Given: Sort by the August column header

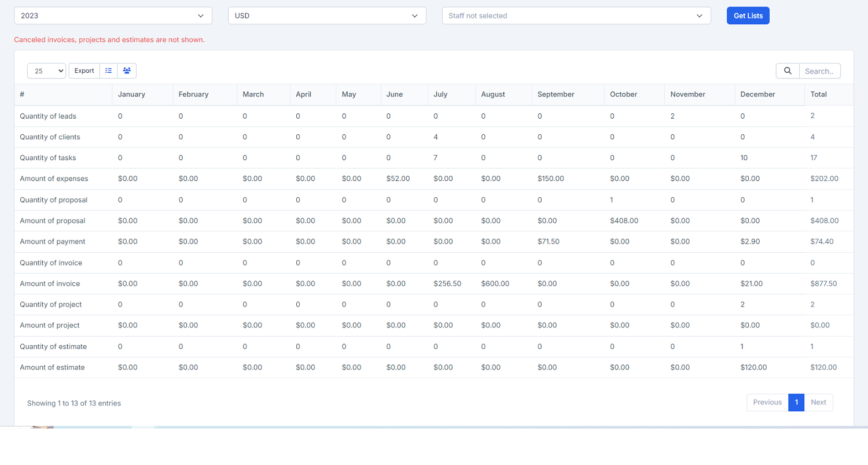Looking at the screenshot, I should click(x=503, y=94).
